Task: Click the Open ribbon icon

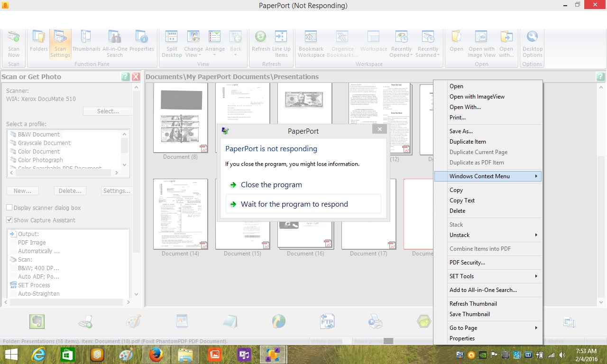Action: [456, 37]
